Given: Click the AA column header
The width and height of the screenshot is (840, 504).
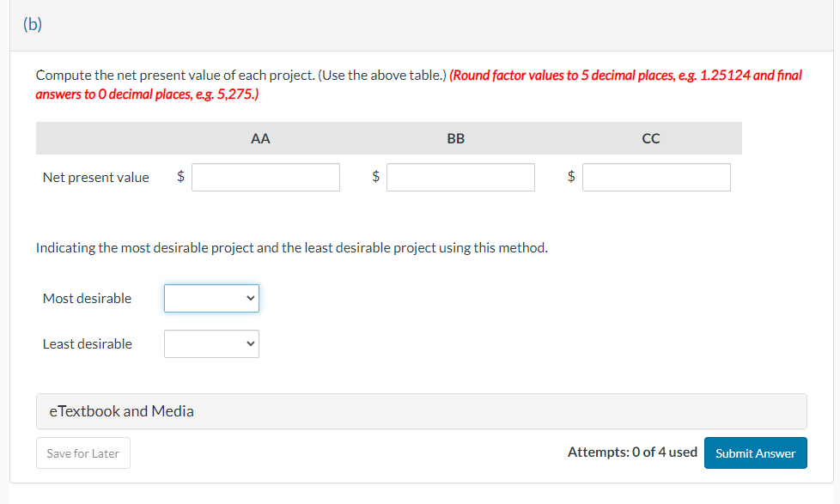Looking at the screenshot, I should point(260,138).
